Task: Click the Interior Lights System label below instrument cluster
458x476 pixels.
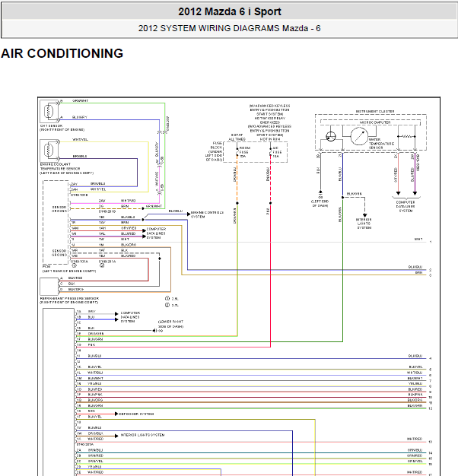Action: [x=364, y=222]
